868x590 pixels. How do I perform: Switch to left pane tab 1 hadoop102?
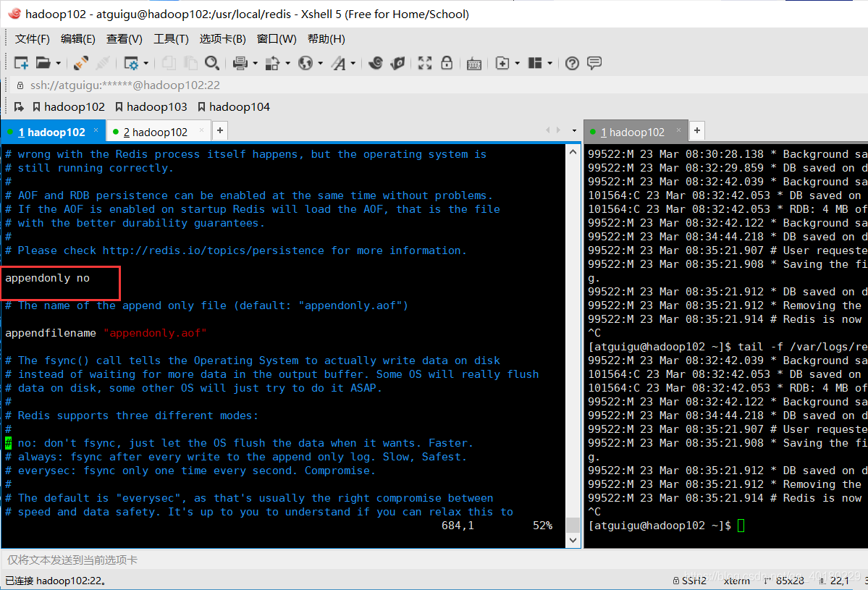point(51,132)
